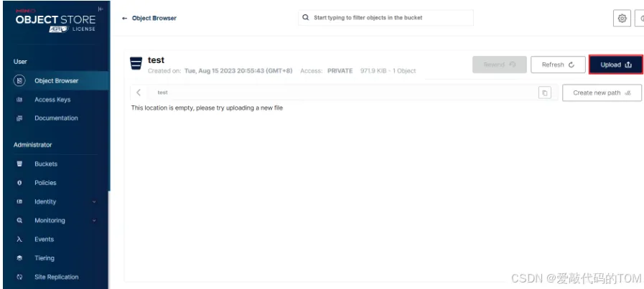Click the copy path icon
The height and width of the screenshot is (289, 644).
545,93
